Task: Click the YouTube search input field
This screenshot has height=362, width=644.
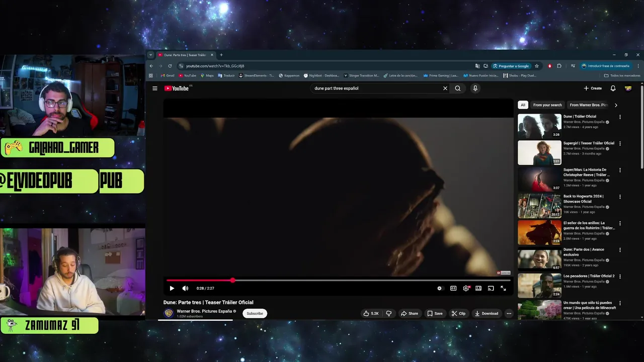Action: pyautogui.click(x=376, y=88)
